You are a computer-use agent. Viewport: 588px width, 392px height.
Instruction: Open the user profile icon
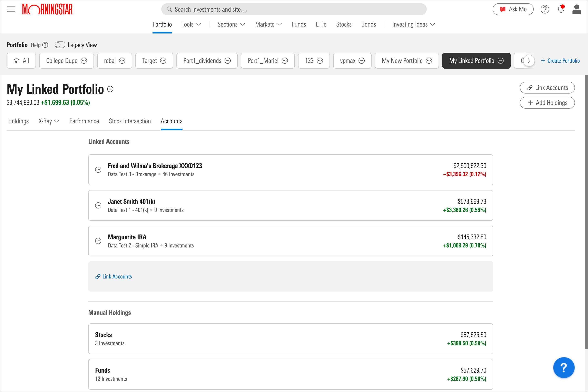(x=577, y=9)
